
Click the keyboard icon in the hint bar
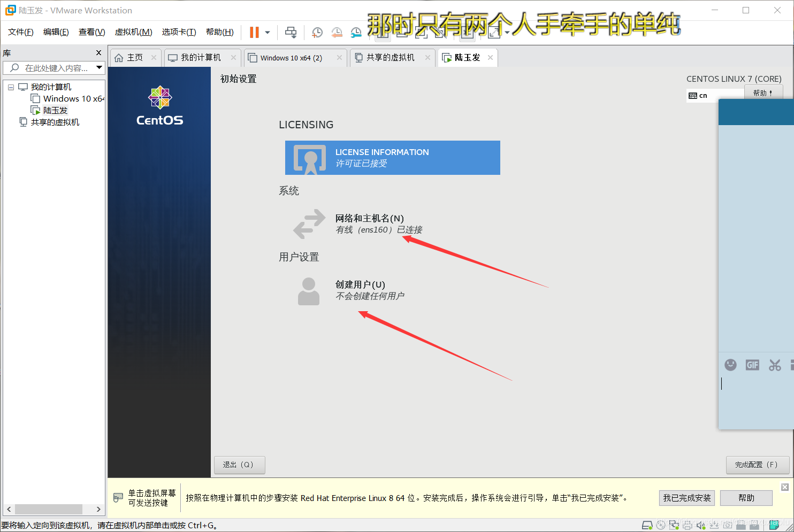[x=118, y=498]
